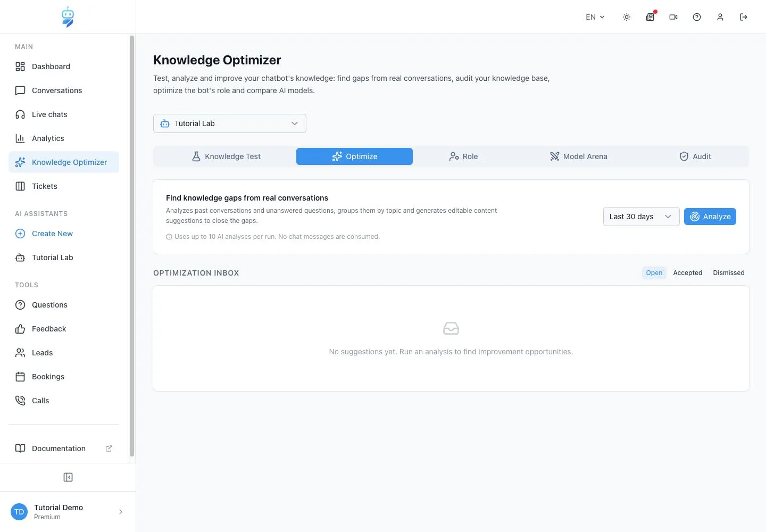Click the logout icon in header
Screen dimensions: 766x532
pos(744,17)
